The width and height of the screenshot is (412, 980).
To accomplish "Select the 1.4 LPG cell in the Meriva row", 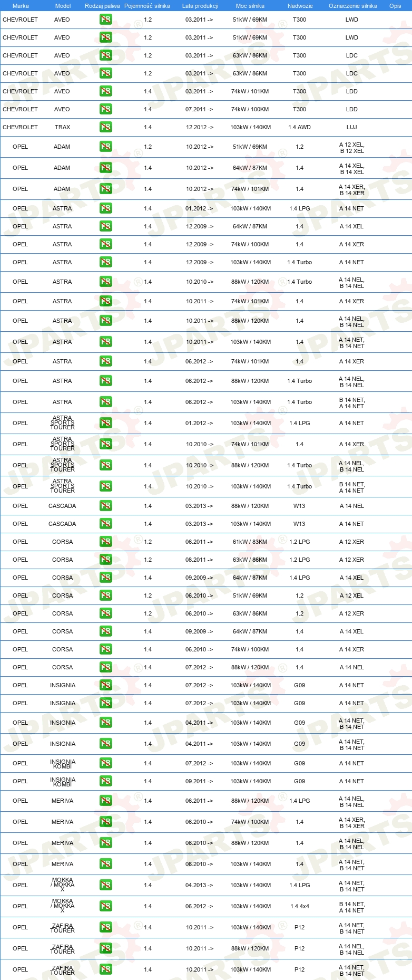I will click(x=299, y=801).
